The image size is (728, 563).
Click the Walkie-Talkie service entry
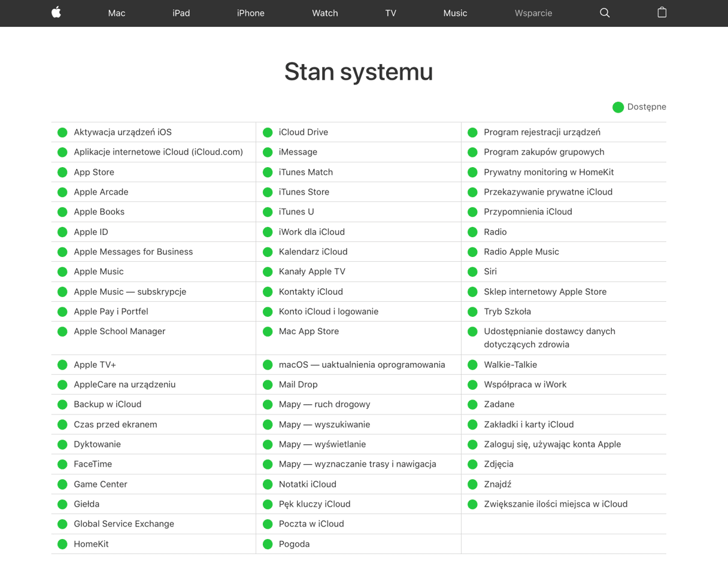click(510, 365)
